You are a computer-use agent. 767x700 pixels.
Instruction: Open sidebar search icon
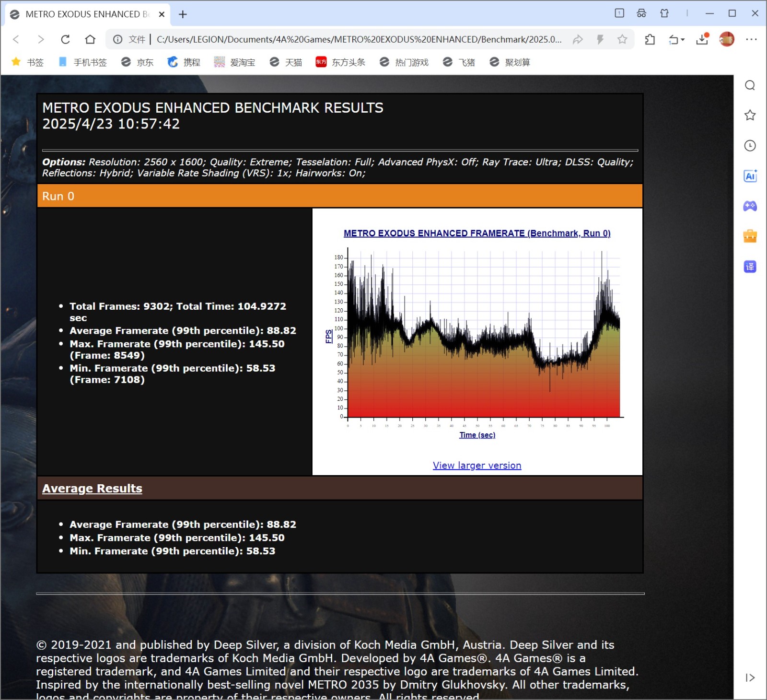point(750,85)
